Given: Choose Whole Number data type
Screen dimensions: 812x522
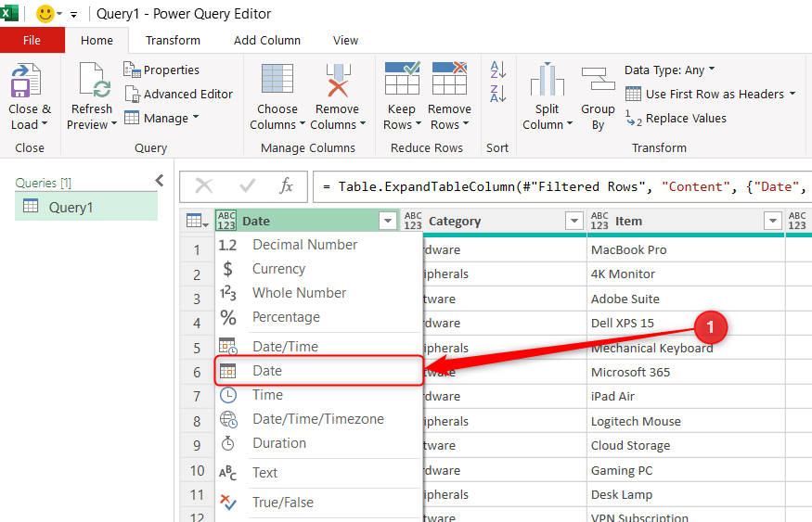Looking at the screenshot, I should [x=319, y=293].
